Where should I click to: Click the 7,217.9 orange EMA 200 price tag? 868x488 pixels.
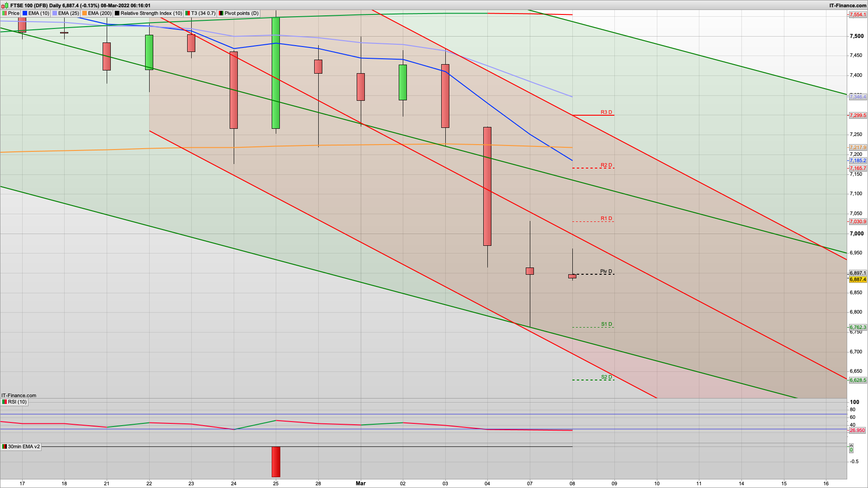[x=858, y=147]
